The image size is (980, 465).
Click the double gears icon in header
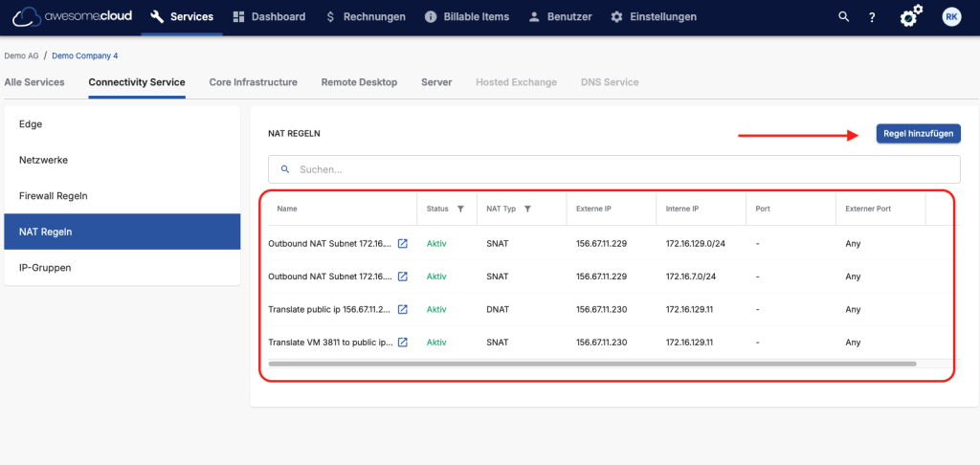[911, 16]
